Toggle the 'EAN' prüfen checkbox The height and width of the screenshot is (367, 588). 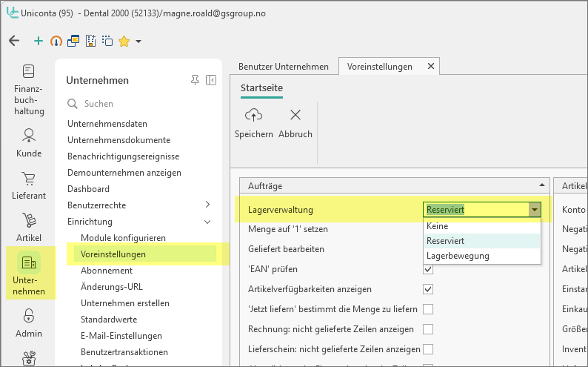428,269
